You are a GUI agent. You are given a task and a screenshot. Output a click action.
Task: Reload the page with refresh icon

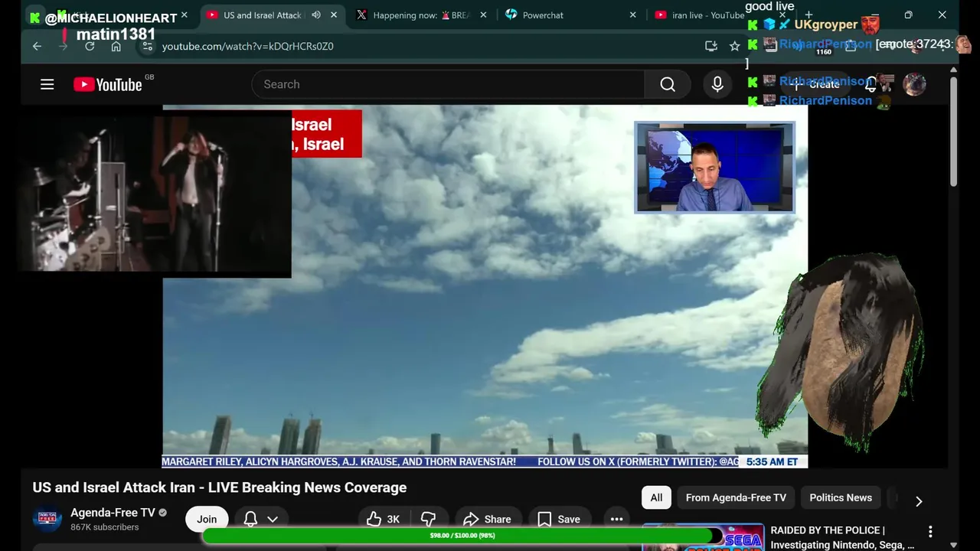(90, 46)
